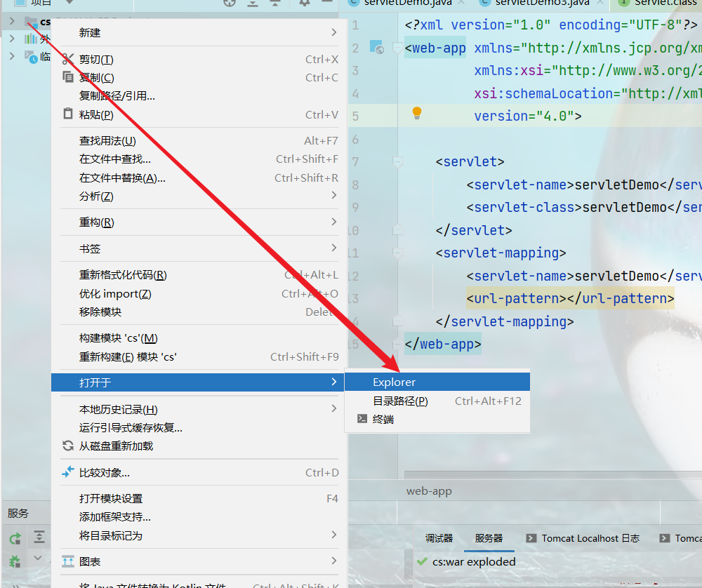Click the collapse all icon in project header
The image size is (702, 588).
pos(275,3)
